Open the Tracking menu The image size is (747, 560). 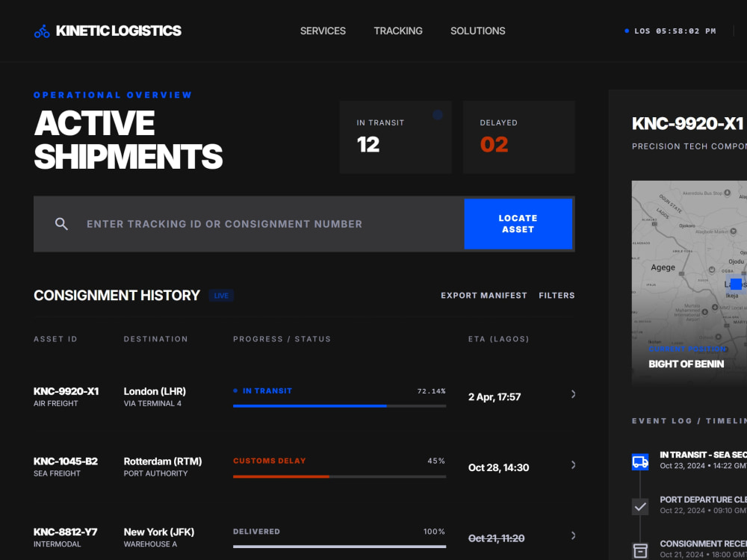pos(398,31)
